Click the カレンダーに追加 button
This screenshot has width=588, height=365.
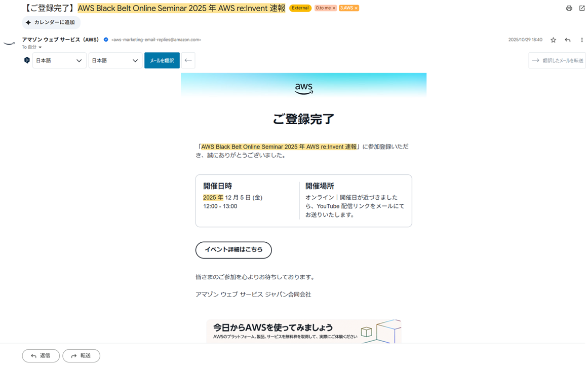click(51, 22)
